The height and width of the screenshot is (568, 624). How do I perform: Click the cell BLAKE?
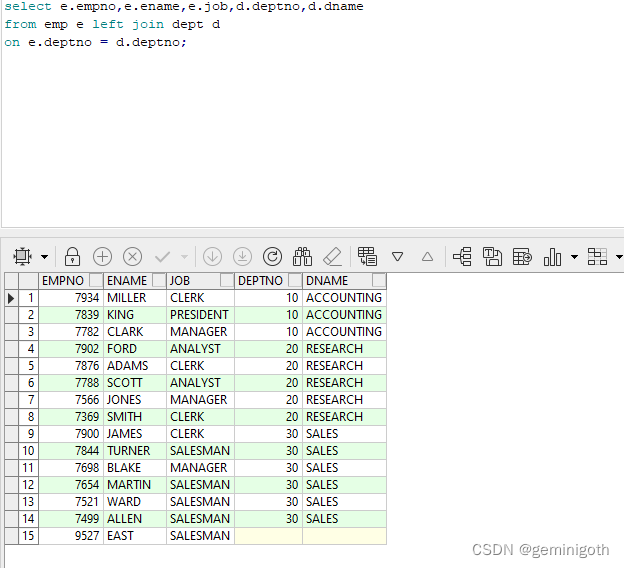click(135, 468)
